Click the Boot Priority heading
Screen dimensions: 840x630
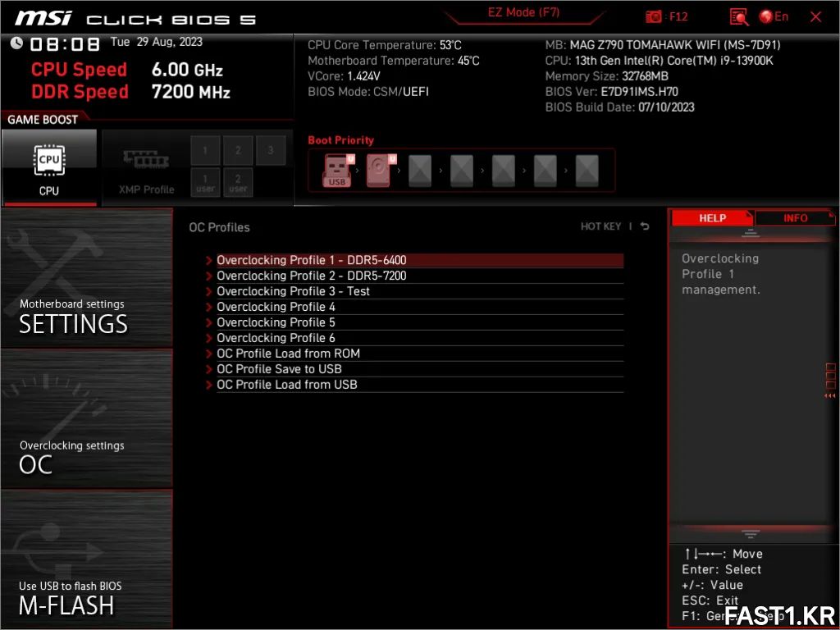340,140
